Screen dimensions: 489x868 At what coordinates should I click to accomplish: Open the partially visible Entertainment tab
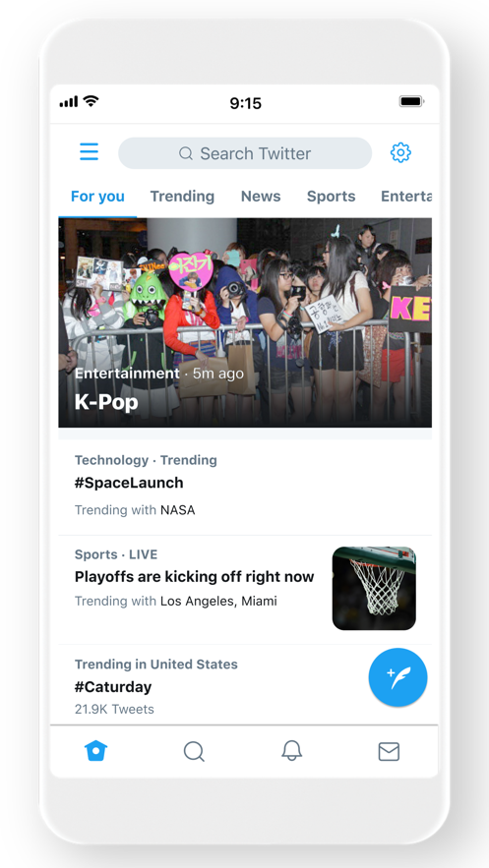click(x=406, y=197)
